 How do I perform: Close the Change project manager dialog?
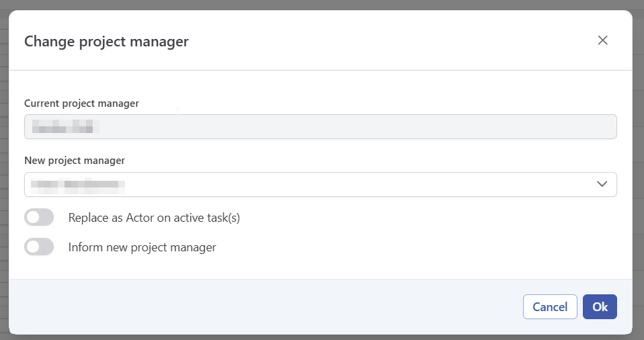(602, 40)
